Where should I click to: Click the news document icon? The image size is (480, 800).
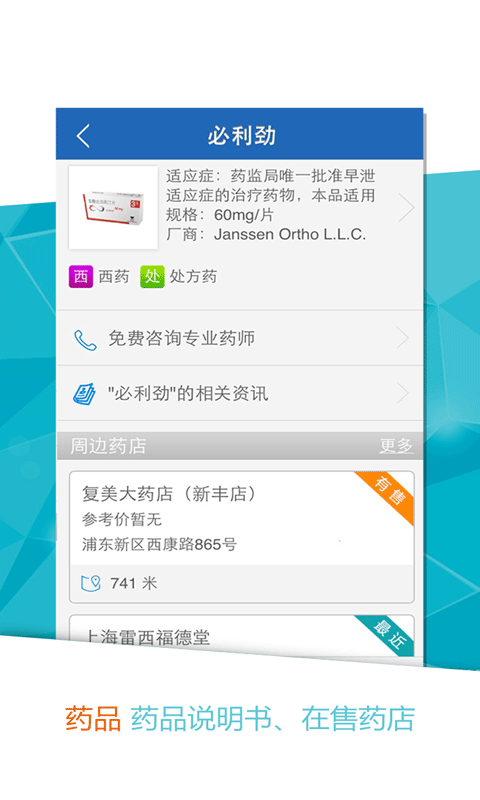[x=85, y=394]
